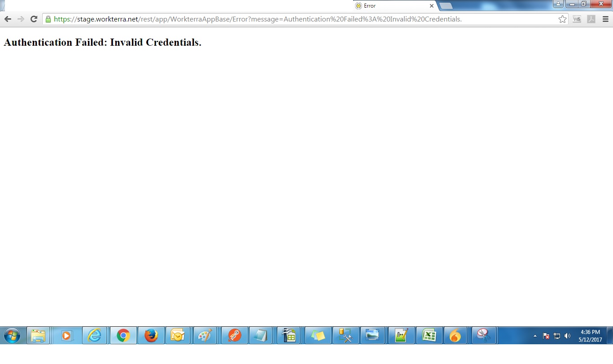This screenshot has height=364, width=613.
Task: Close the Error tab
Action: click(432, 6)
